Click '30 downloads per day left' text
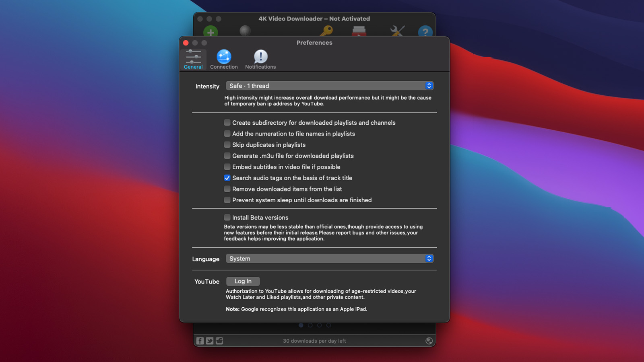Screen dimensions: 644x362 (314, 341)
